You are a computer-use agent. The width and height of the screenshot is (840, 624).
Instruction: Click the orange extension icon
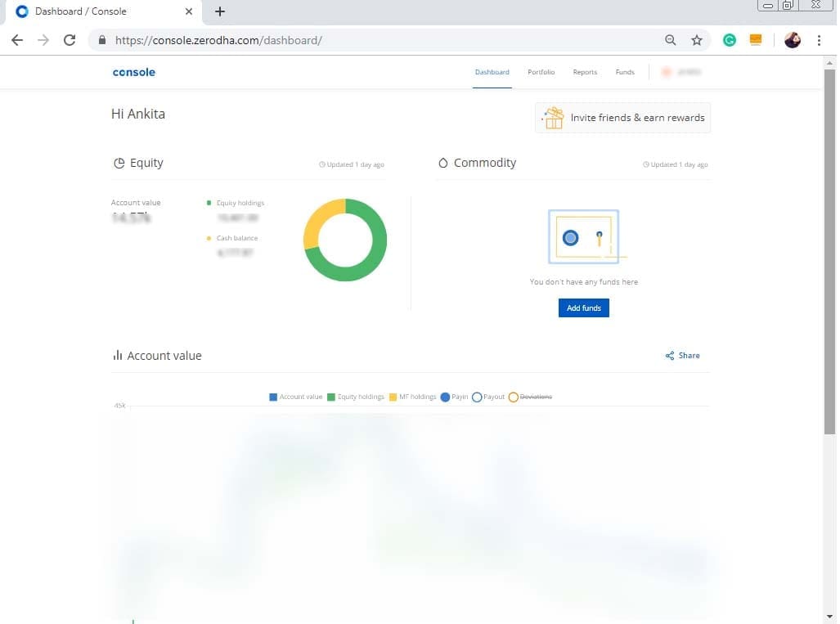(x=756, y=40)
